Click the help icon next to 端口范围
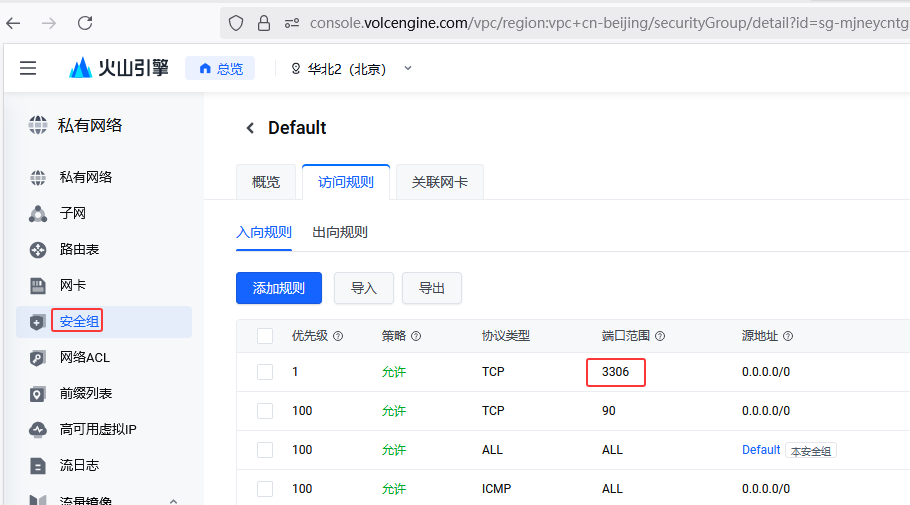The width and height of the screenshot is (910, 505). tap(660, 337)
